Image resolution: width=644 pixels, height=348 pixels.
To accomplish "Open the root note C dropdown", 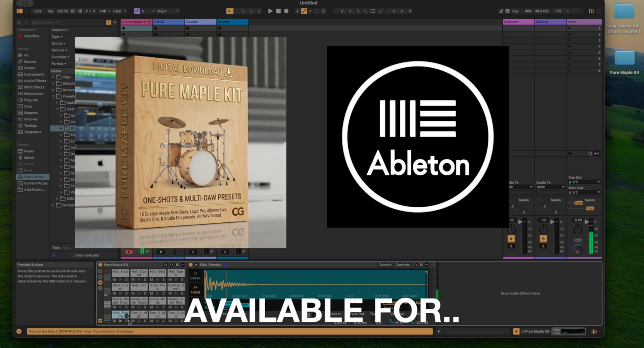I will point(148,11).
